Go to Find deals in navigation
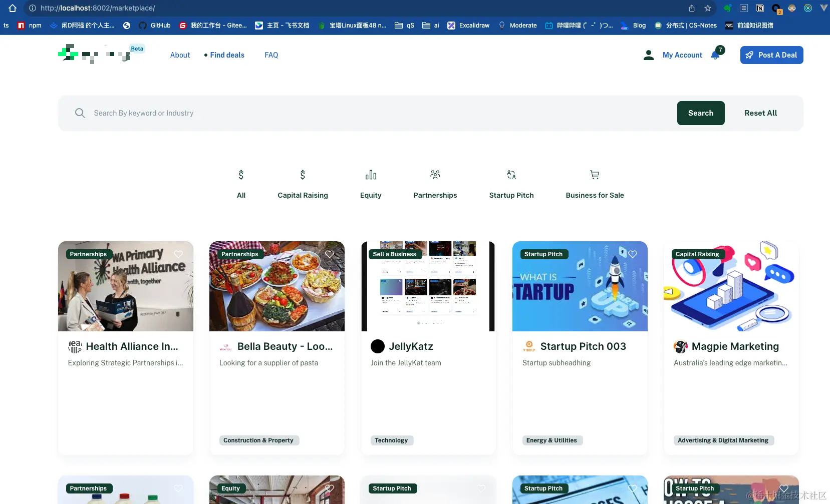Screen dimensions: 830x504 227,55
